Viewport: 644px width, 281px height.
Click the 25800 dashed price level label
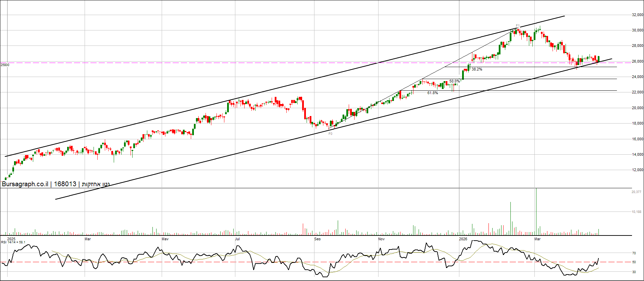tap(5, 65)
